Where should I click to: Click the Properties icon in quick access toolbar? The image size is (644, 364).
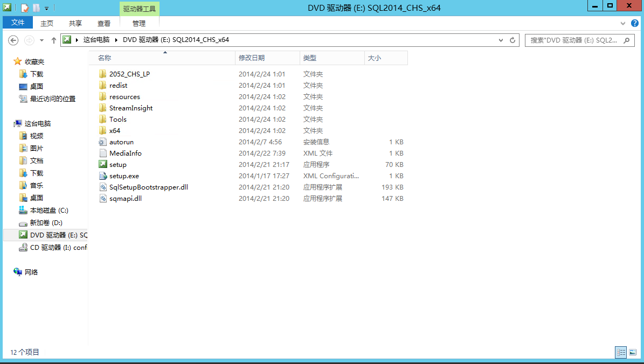(x=25, y=8)
